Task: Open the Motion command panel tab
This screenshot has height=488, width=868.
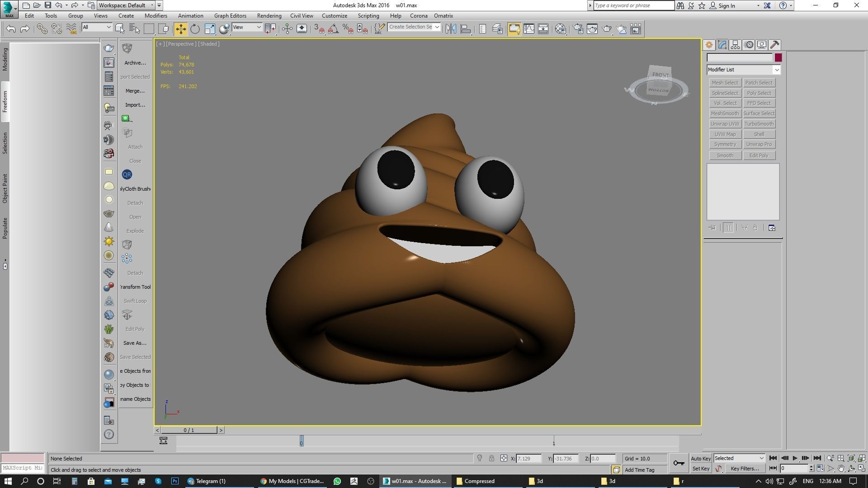Action: (x=749, y=45)
